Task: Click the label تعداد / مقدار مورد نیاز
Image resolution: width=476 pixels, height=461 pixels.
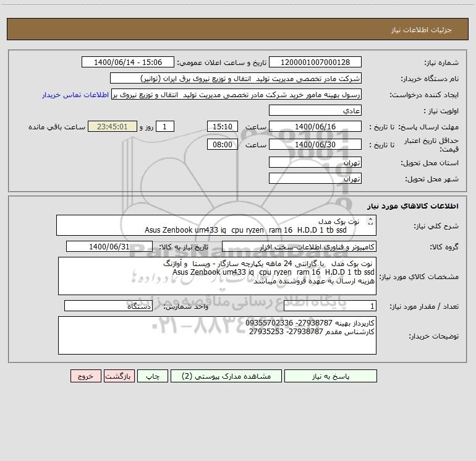Action: pos(424,306)
